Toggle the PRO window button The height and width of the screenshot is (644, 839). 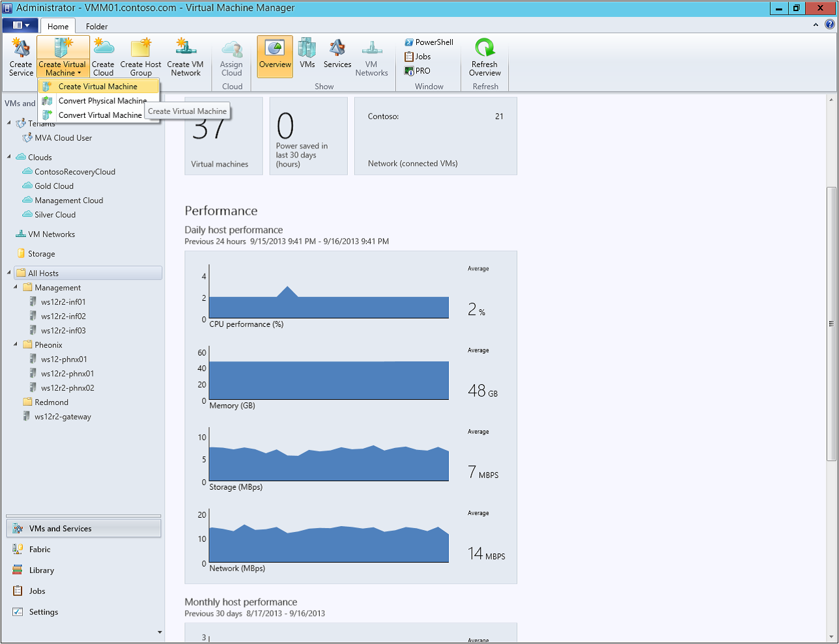[x=418, y=71]
